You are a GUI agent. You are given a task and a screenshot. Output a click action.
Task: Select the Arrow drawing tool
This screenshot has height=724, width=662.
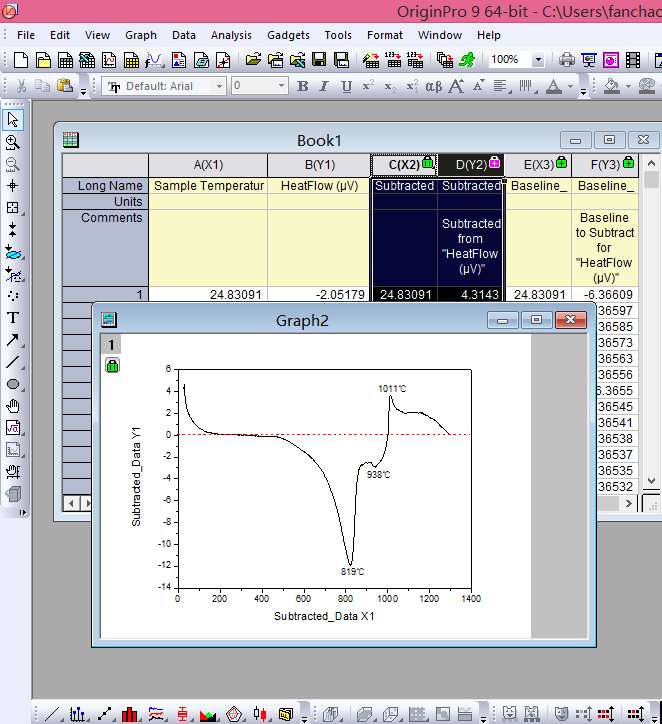pyautogui.click(x=13, y=340)
